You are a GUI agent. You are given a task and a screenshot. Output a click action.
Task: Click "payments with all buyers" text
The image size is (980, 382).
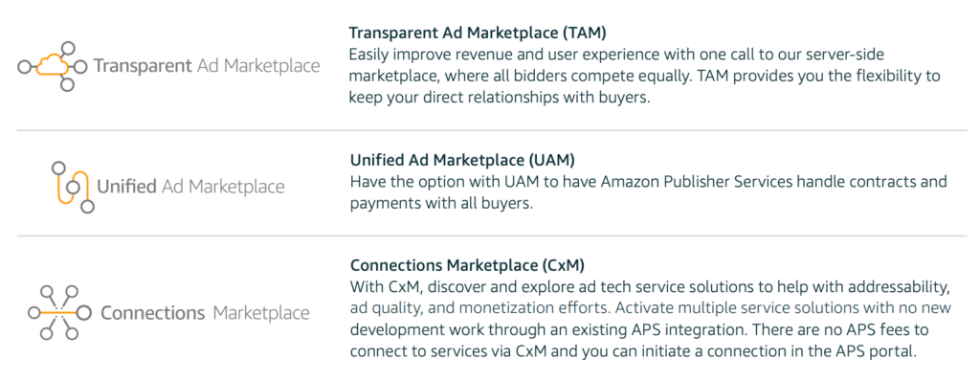coord(440,204)
